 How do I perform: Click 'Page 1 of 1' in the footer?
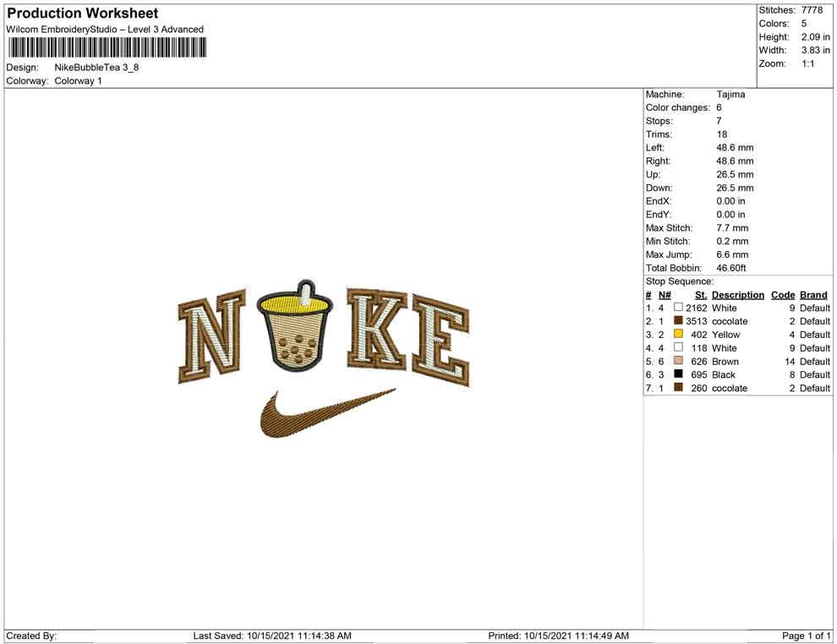click(x=806, y=636)
